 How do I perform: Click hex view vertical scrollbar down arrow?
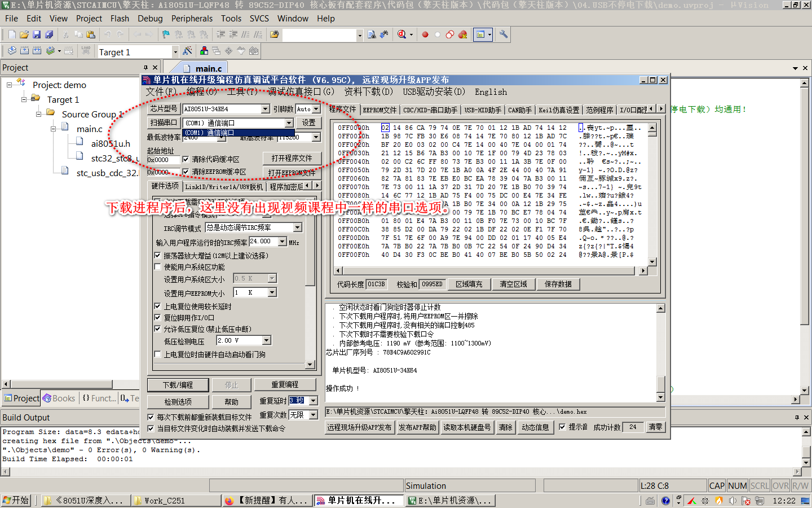coord(652,261)
